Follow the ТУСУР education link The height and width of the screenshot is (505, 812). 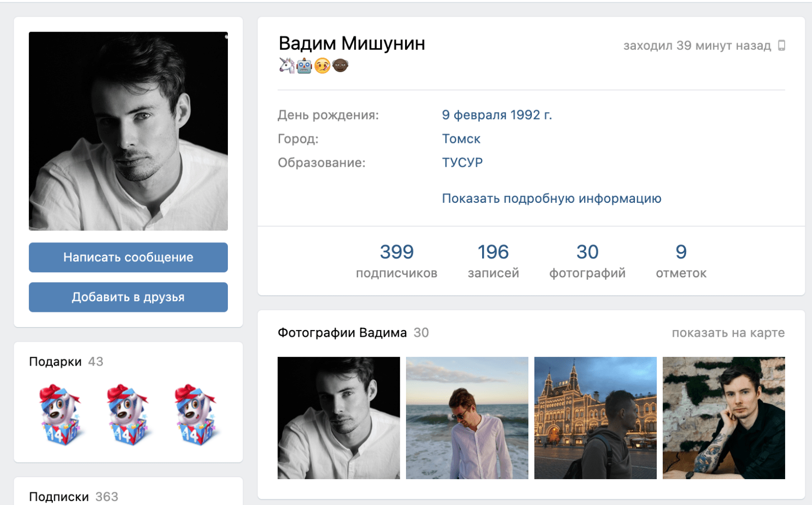pyautogui.click(x=462, y=163)
